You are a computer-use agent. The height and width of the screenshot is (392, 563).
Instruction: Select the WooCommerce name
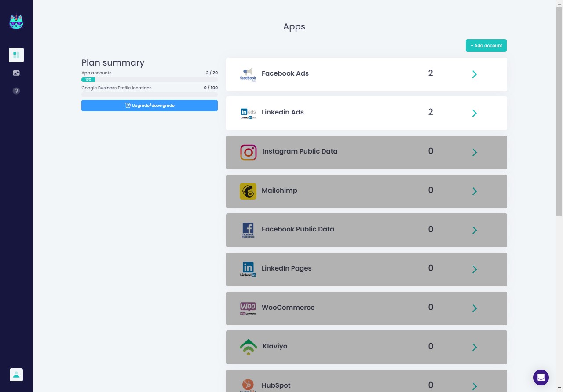288,308
